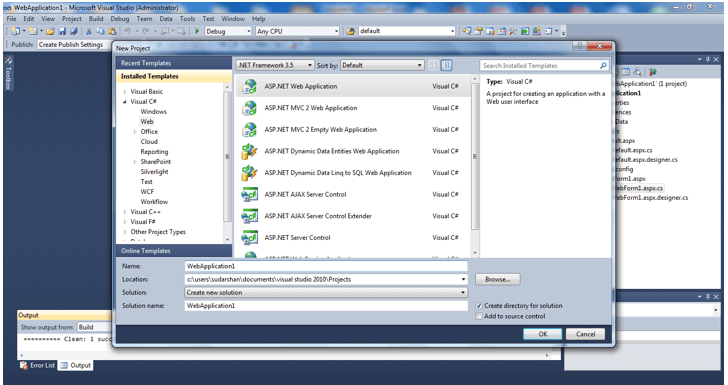Click the Open File toolbar icon
This screenshot has width=728, height=385.
pos(51,31)
